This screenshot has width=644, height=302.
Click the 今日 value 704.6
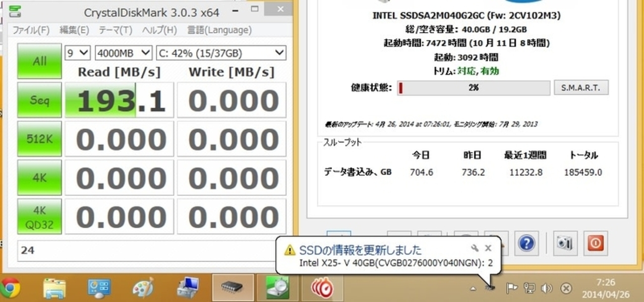421,173
